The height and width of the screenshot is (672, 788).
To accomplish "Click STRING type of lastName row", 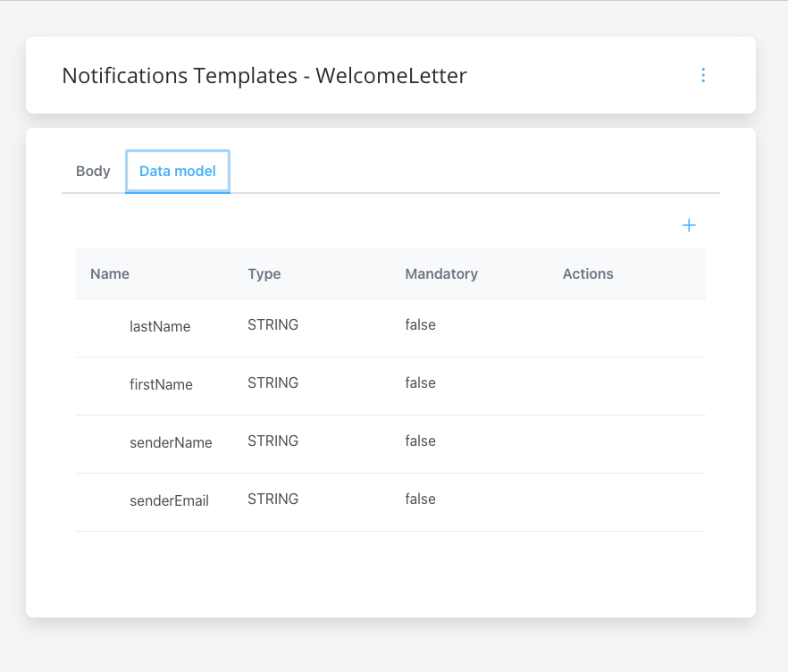I will coord(272,324).
